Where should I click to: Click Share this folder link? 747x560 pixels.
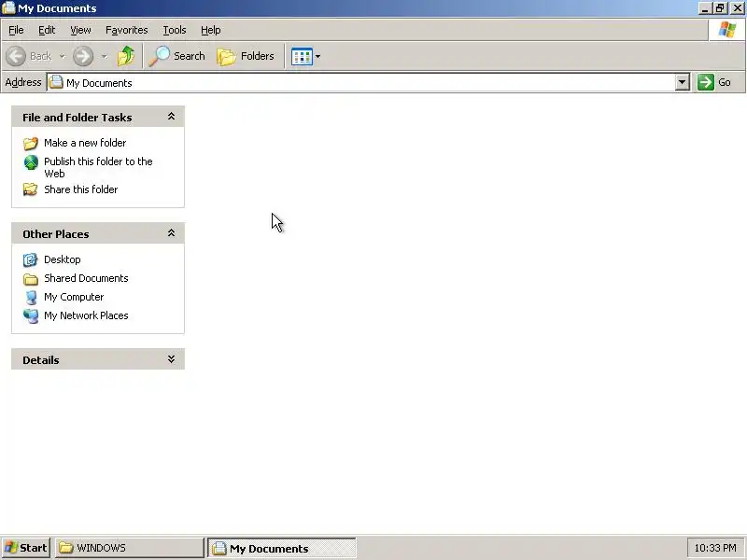coord(81,189)
